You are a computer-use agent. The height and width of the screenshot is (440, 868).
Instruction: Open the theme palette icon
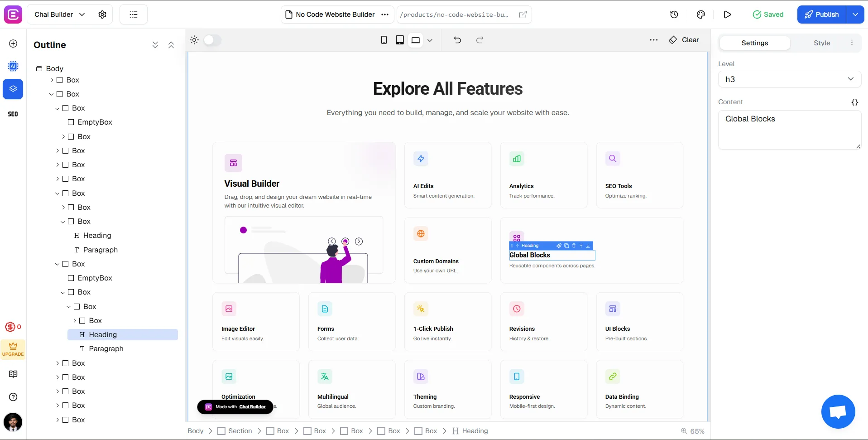(x=700, y=15)
